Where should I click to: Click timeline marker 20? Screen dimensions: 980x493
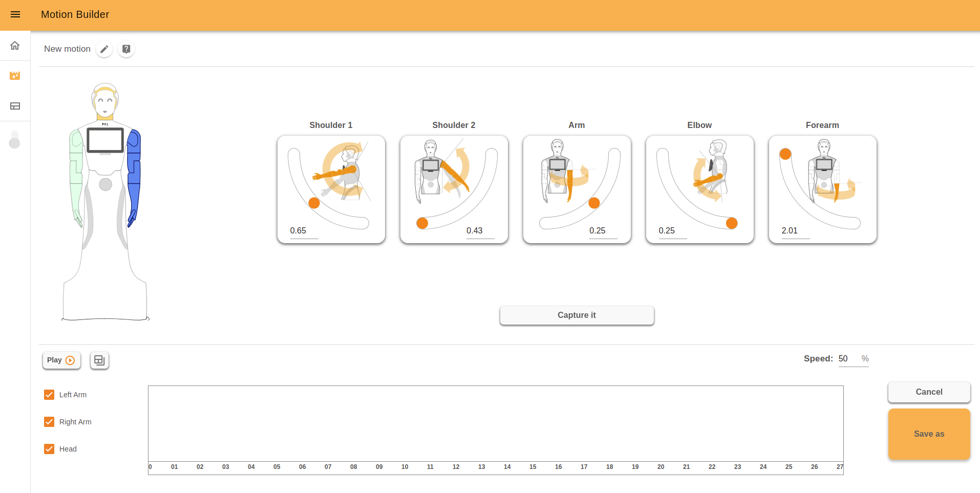click(661, 467)
